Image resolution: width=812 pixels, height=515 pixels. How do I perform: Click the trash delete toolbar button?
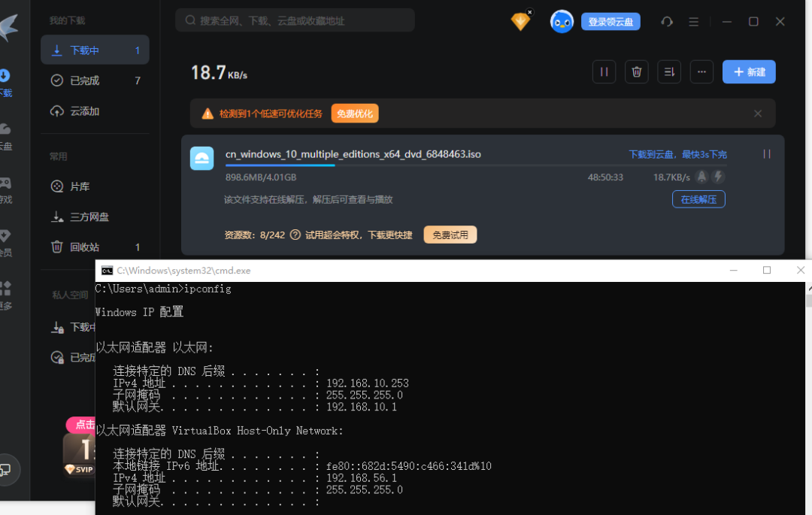pos(637,72)
